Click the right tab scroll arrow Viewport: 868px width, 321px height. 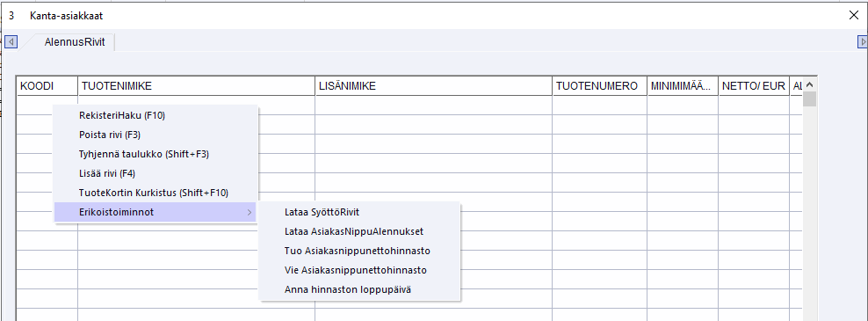863,41
